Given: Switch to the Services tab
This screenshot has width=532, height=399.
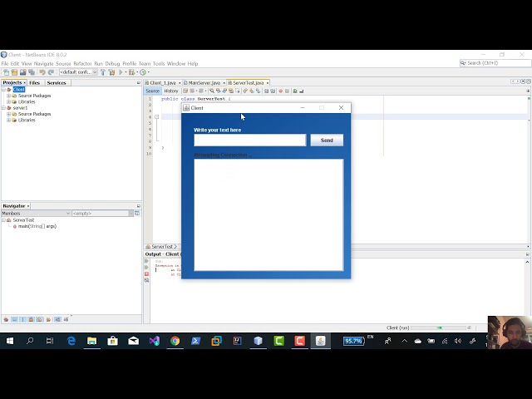Looking at the screenshot, I should pyautogui.click(x=57, y=83).
